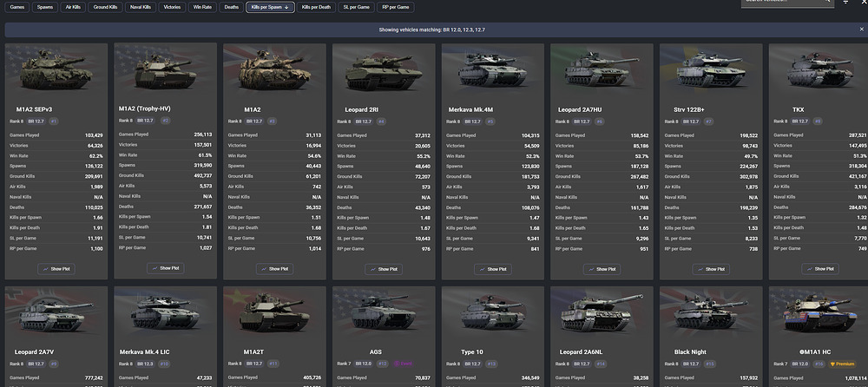Click the Search vehicles input field
This screenshot has height=387, width=868.
coord(787,3)
